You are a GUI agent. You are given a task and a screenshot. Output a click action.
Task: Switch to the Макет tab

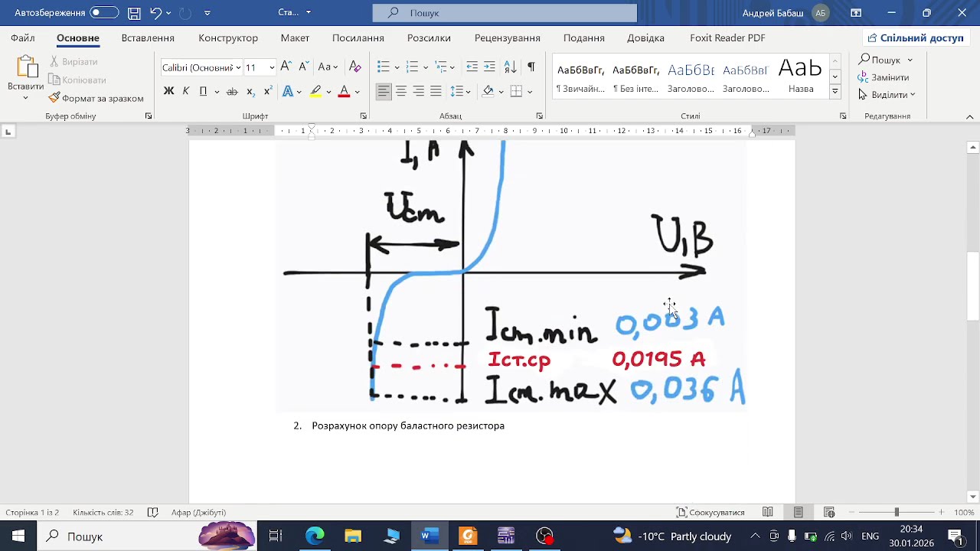295,37
